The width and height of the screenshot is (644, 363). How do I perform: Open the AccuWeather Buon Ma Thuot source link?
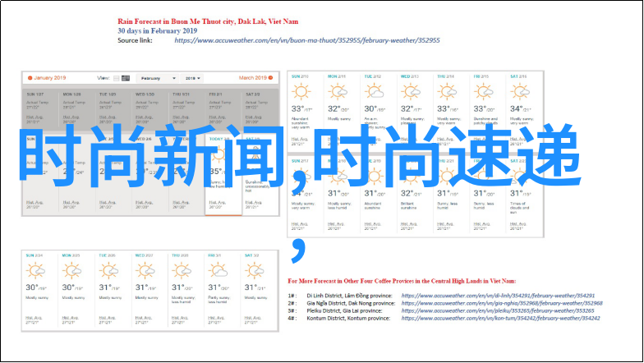point(307,40)
